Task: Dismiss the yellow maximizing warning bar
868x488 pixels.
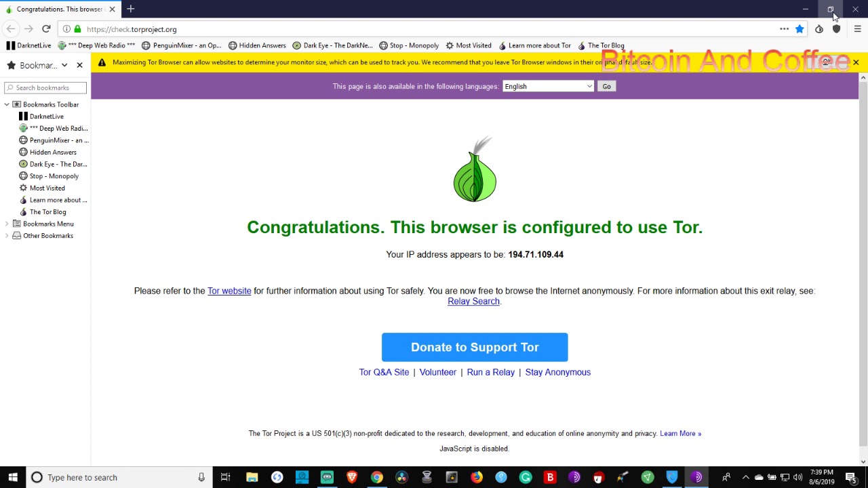Action: 856,62
